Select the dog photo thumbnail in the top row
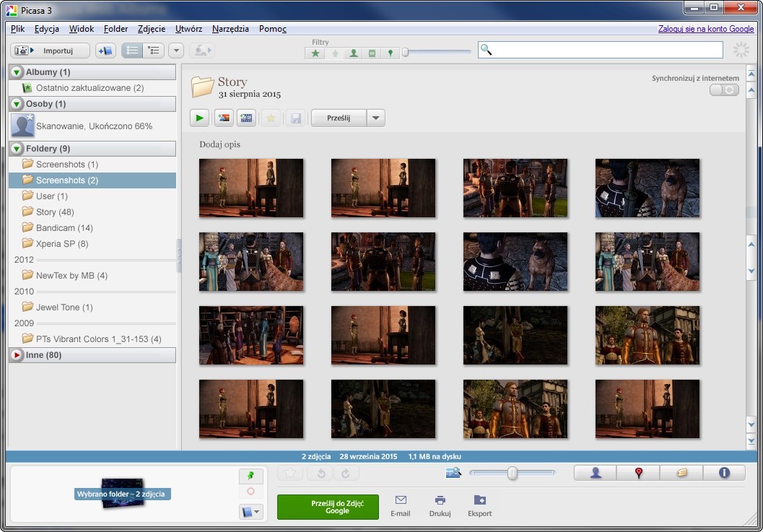Viewport: 763px width, 532px height. [648, 188]
